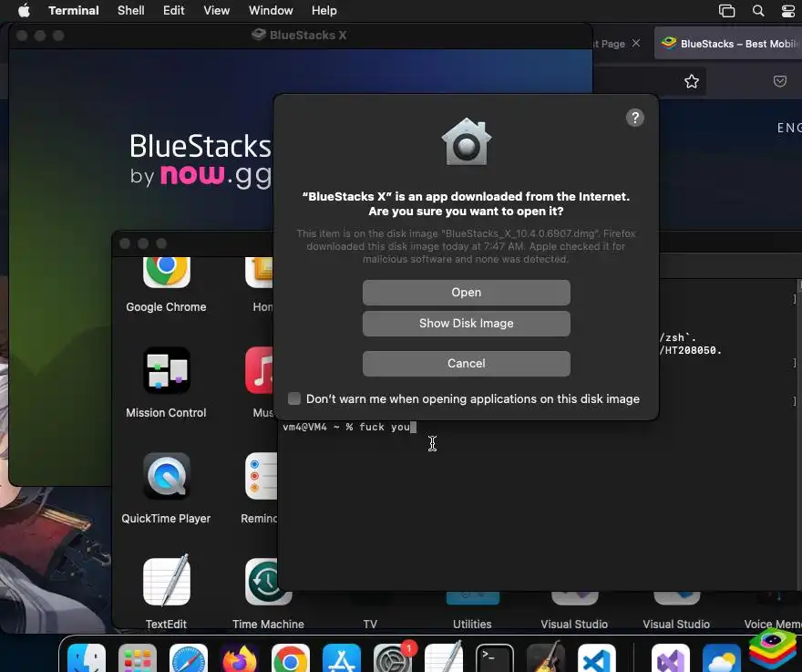This screenshot has height=672, width=802.
Task: Close the browser tab ending in 'Page'
Action: coord(636,44)
